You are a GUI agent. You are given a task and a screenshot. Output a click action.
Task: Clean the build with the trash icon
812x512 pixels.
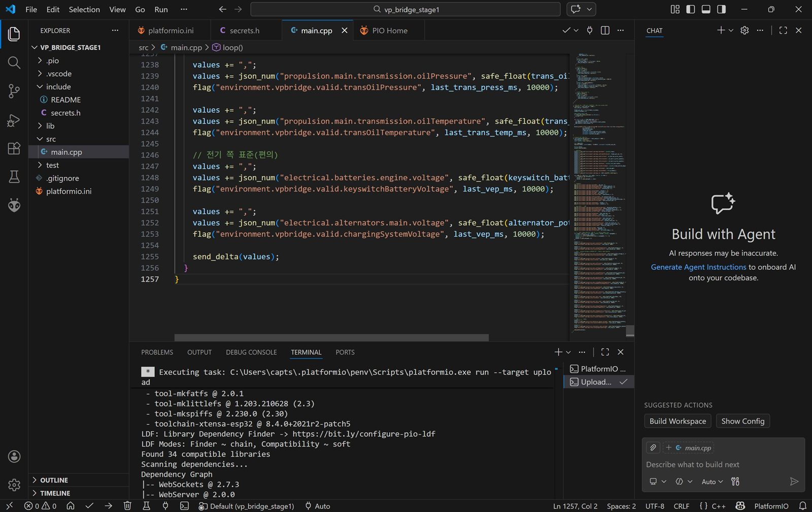point(127,505)
